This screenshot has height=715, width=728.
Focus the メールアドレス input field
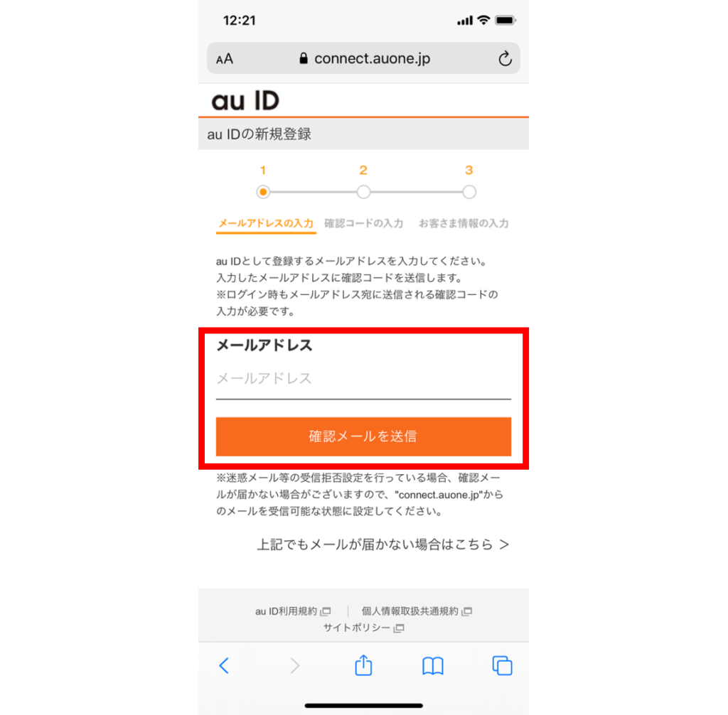363,379
